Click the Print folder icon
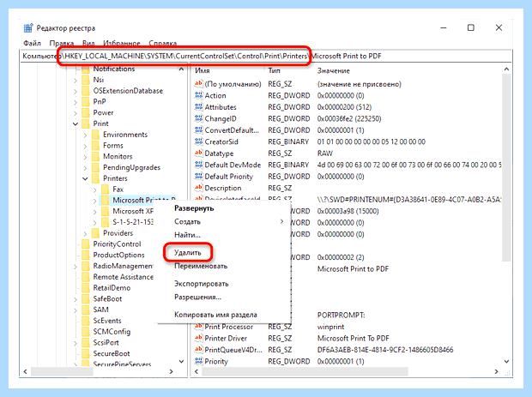532x397 pixels. [86, 123]
